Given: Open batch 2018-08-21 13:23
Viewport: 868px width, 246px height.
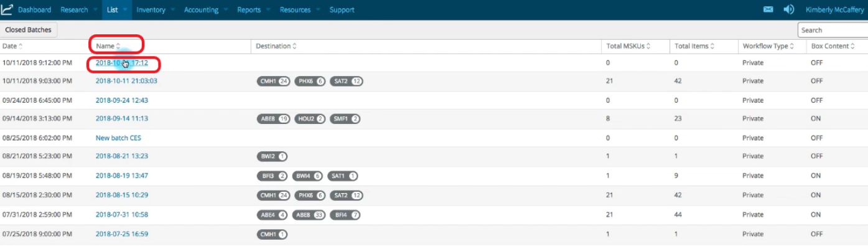Looking at the screenshot, I should click(122, 156).
